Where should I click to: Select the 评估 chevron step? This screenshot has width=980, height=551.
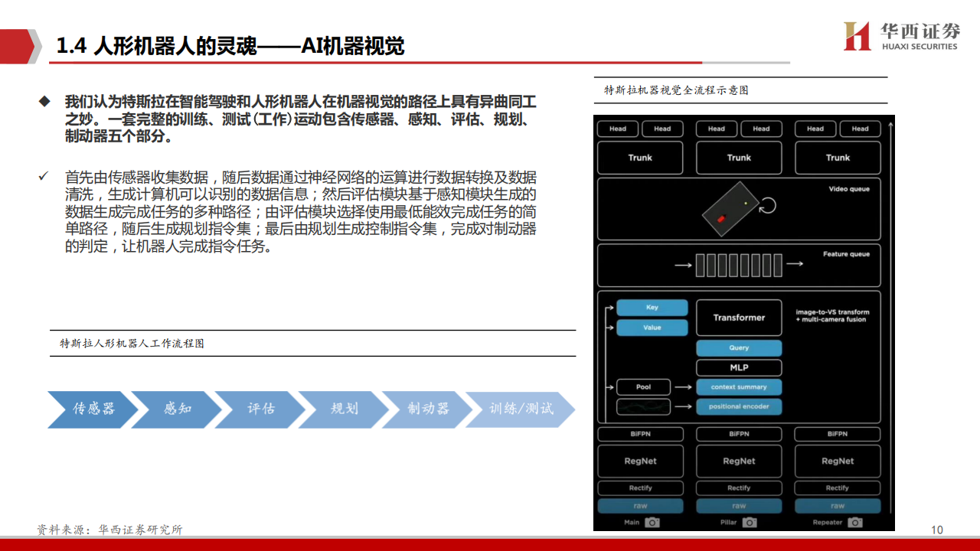[x=260, y=409]
